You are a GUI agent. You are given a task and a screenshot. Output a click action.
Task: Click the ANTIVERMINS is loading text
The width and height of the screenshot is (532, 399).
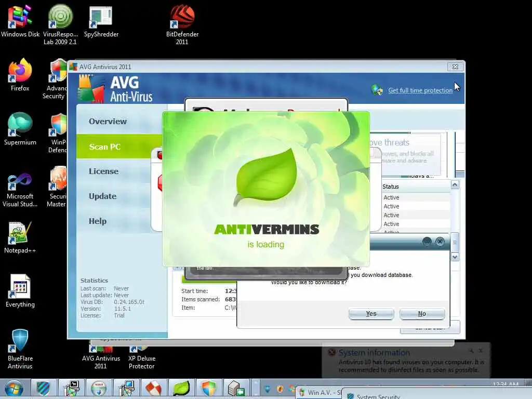267,236
